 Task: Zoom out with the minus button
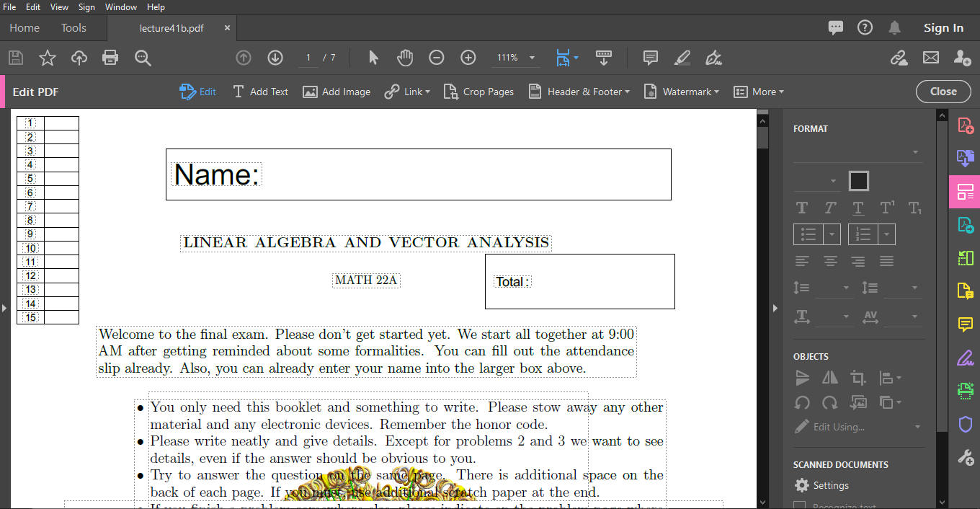(x=437, y=58)
